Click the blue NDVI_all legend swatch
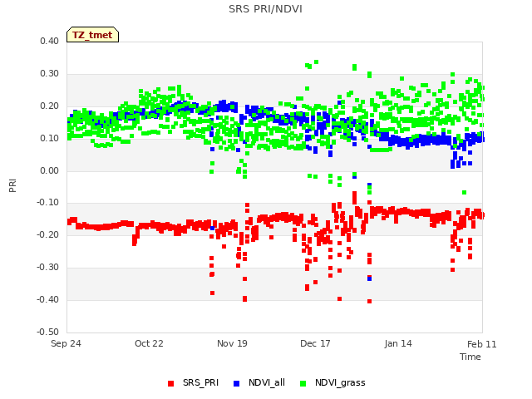Image resolution: width=532 pixels, height=399 pixels. click(x=236, y=383)
